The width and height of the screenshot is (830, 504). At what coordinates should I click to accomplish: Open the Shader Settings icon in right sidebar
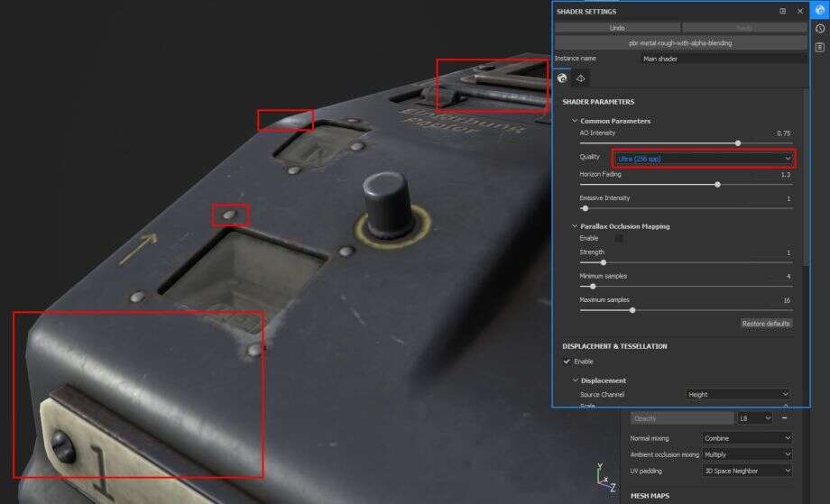click(x=819, y=10)
